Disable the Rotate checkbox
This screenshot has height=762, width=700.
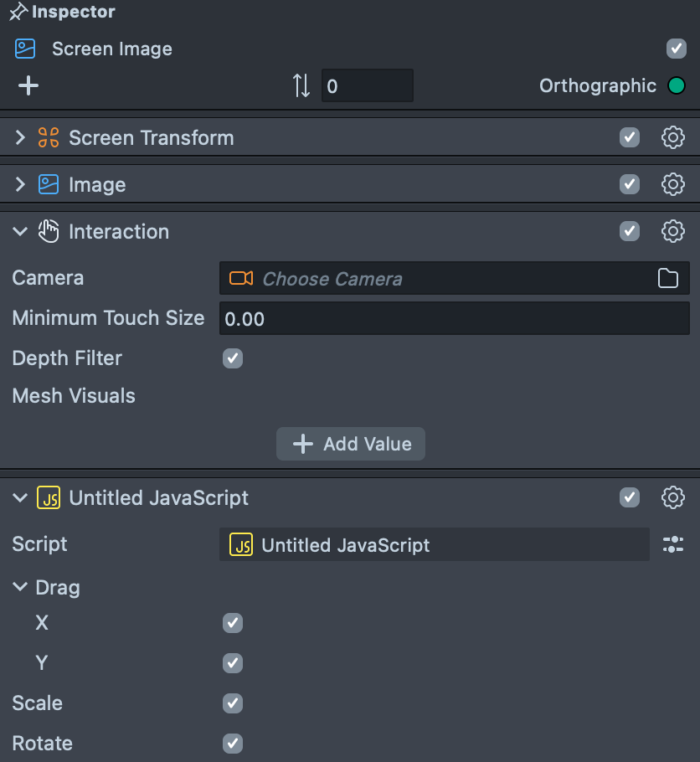point(233,744)
